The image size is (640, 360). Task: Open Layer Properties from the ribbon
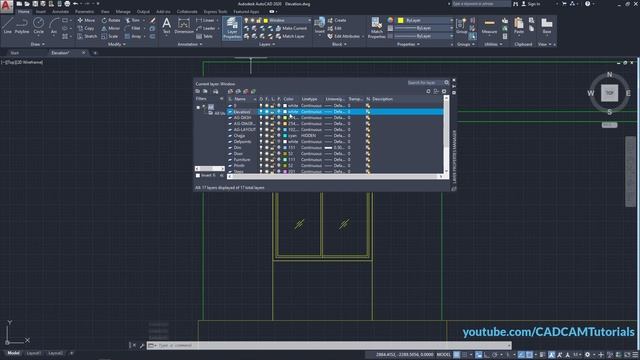[x=232, y=28]
